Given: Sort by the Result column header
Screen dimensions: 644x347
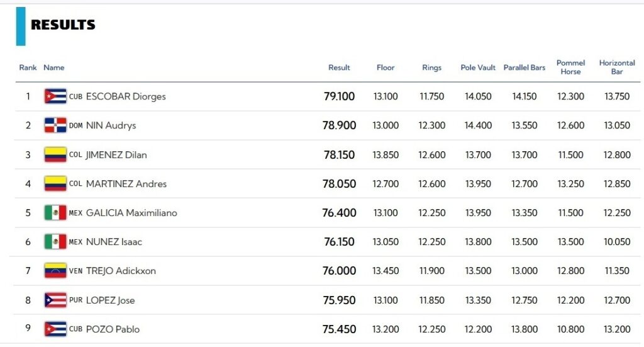Looking at the screenshot, I should pos(339,67).
